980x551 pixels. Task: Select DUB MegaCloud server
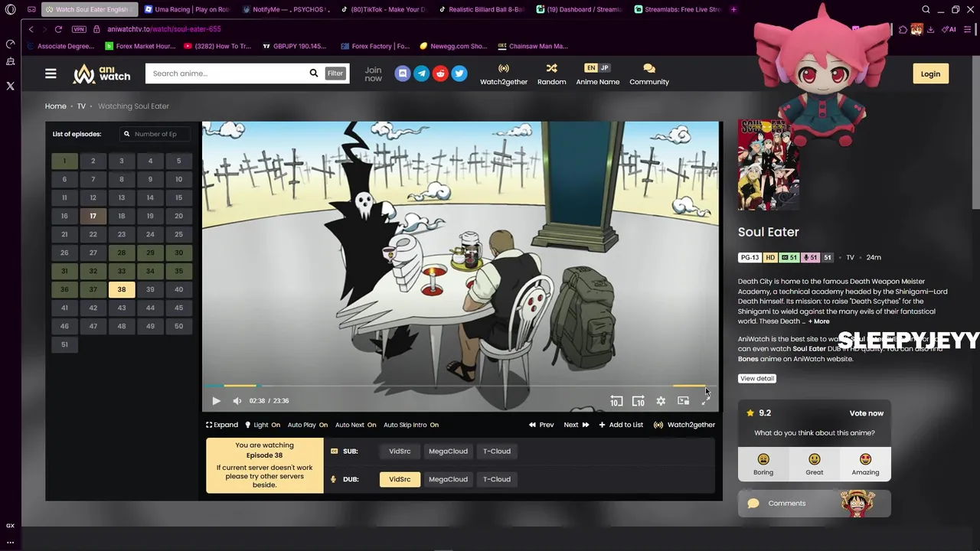tap(448, 479)
